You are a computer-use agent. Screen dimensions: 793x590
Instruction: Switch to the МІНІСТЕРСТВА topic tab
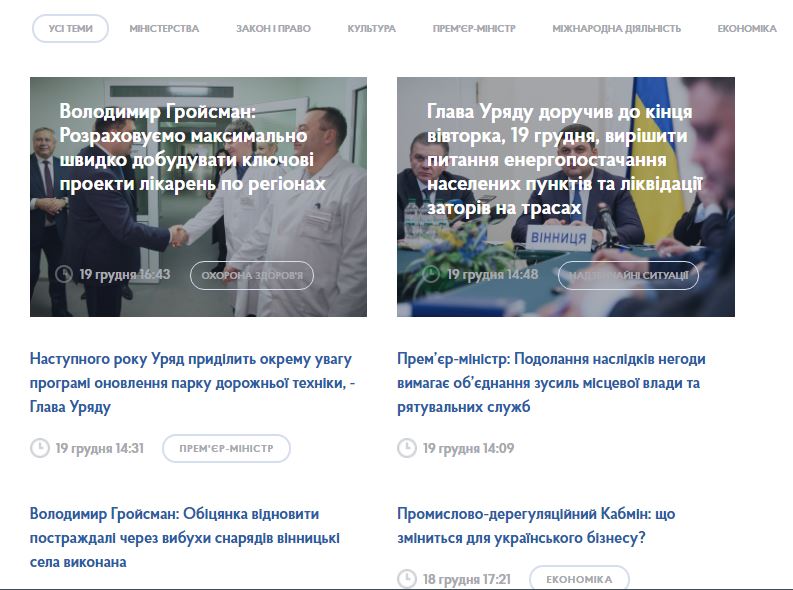tap(164, 29)
